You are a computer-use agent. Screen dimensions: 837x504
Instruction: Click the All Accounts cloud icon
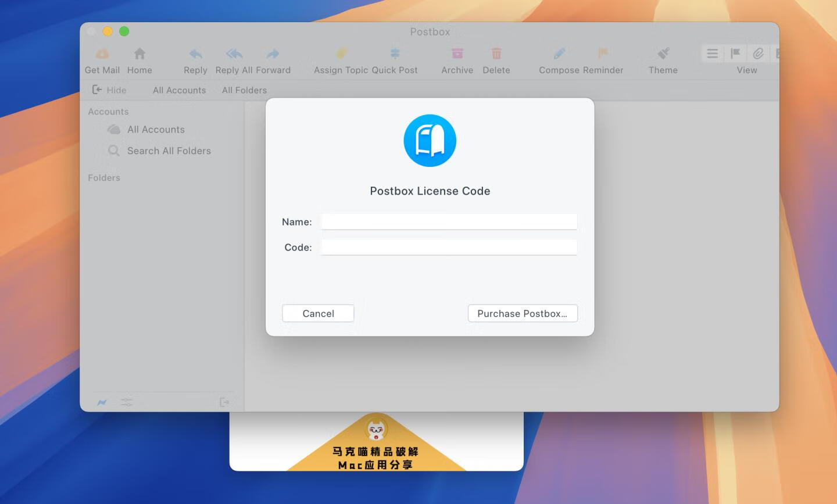click(x=114, y=129)
